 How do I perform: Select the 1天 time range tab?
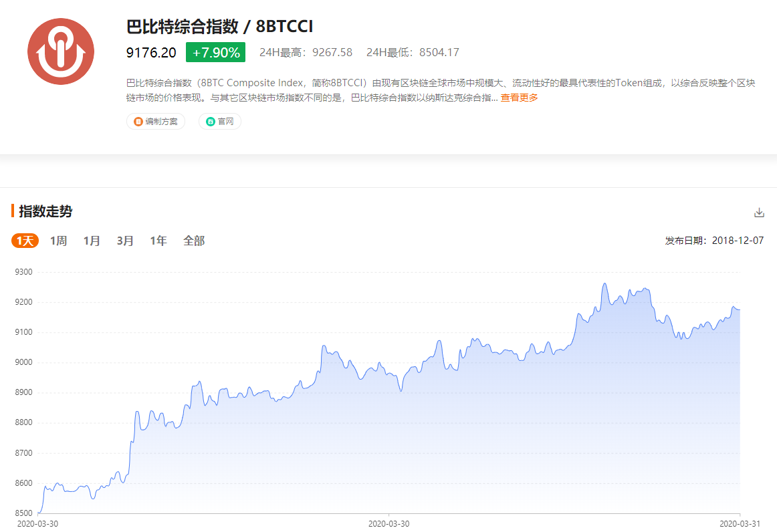pyautogui.click(x=25, y=241)
